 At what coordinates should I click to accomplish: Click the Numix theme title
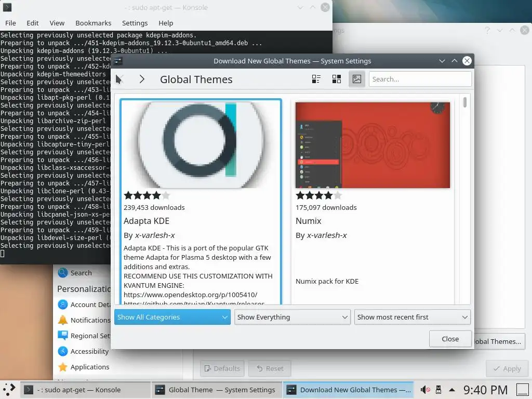click(309, 221)
